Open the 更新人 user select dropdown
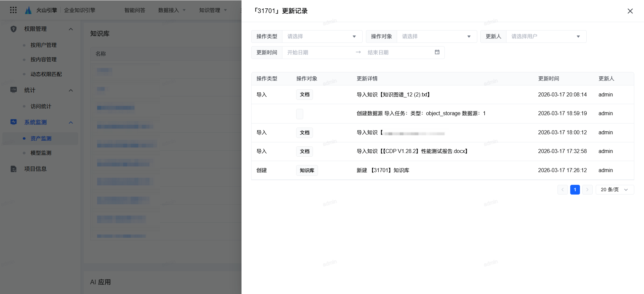This screenshot has height=294, width=644. coord(546,36)
